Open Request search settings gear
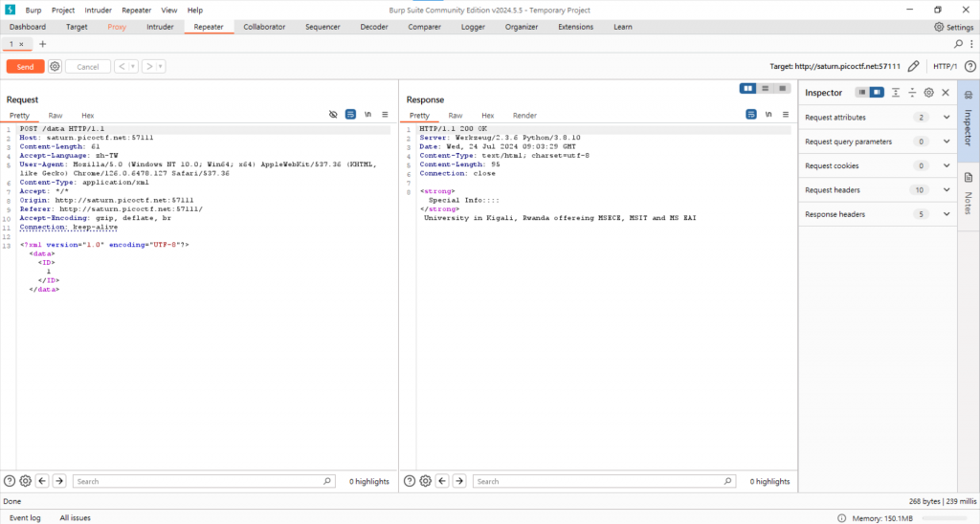 (26, 481)
